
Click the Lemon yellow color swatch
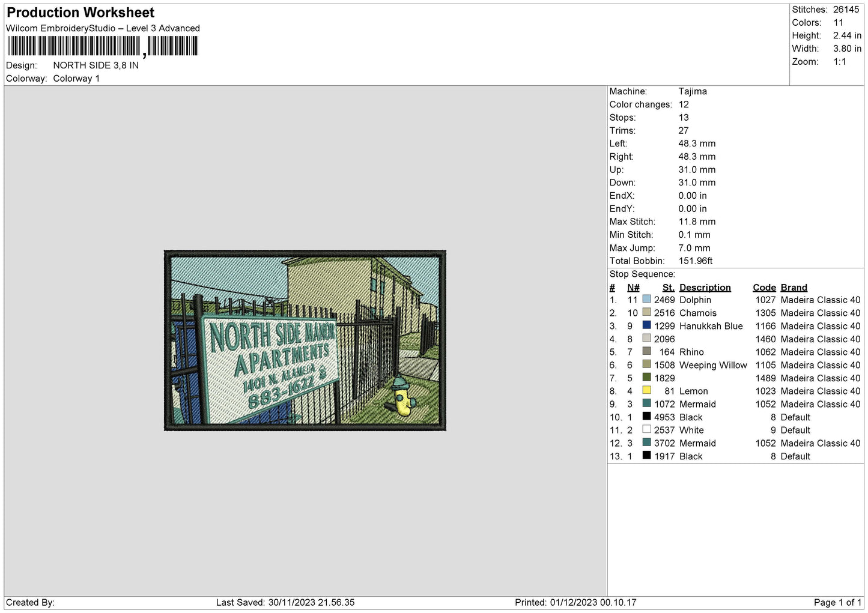point(646,390)
